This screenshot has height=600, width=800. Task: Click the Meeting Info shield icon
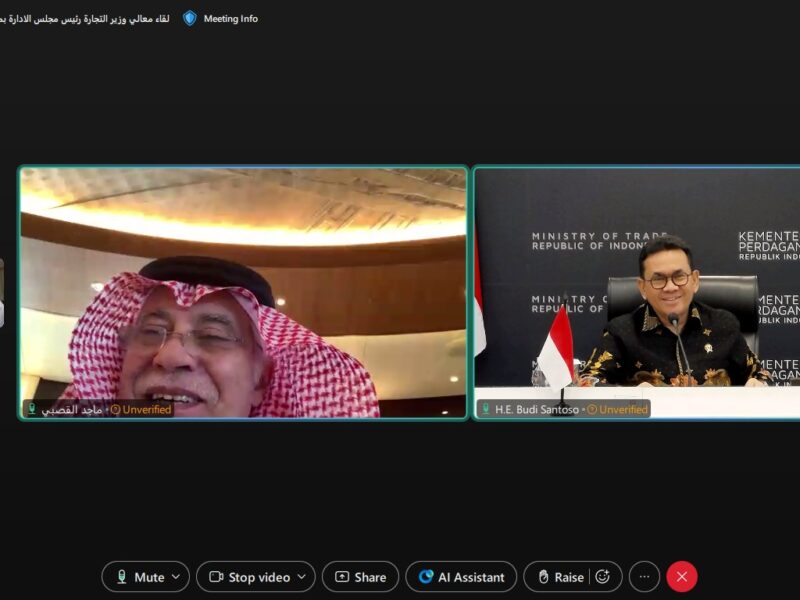tap(189, 18)
